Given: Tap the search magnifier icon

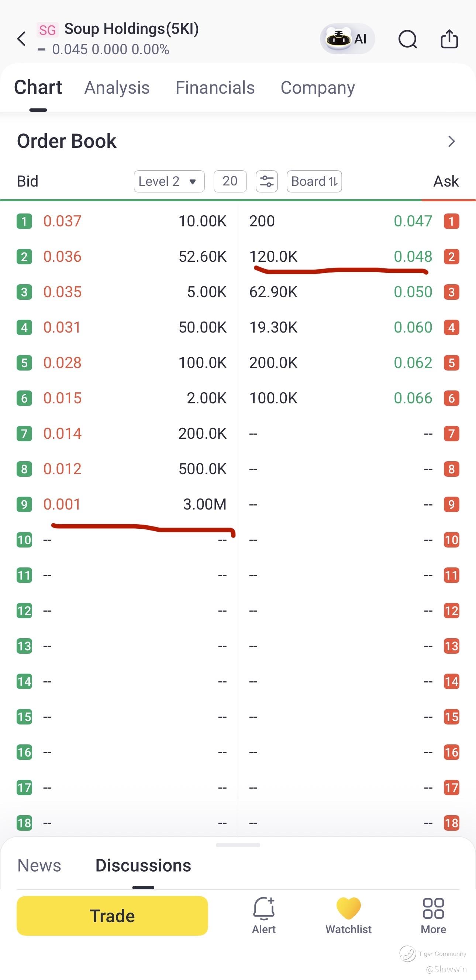Looking at the screenshot, I should [408, 39].
